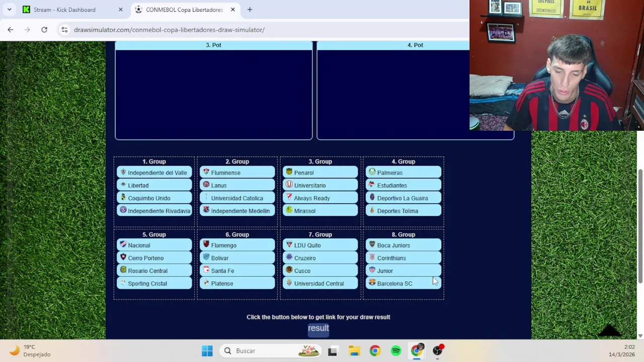
Task: Select the Sporting Cristal entry
Action: point(154,283)
